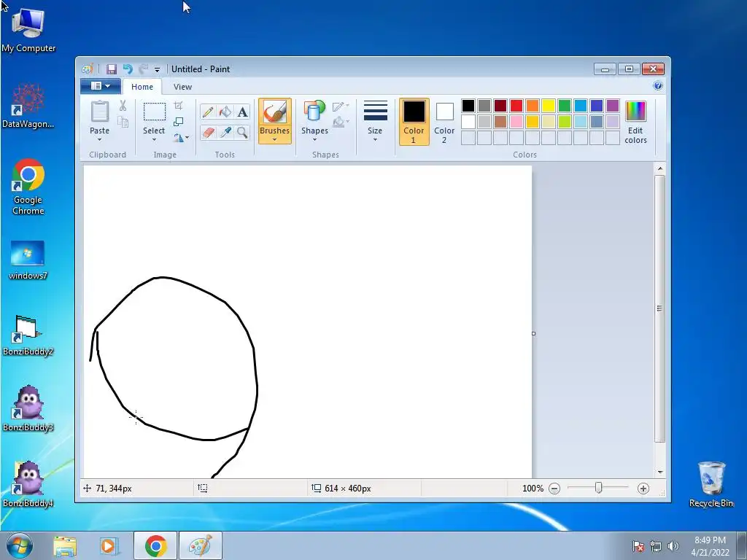The height and width of the screenshot is (560, 747).
Task: Select the Eraser tool
Action: (208, 132)
